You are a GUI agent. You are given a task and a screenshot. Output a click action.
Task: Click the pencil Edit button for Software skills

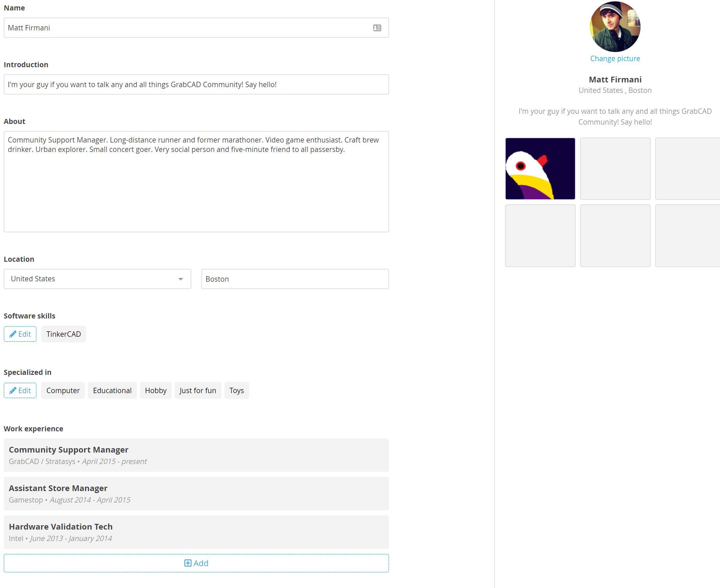[x=20, y=334]
